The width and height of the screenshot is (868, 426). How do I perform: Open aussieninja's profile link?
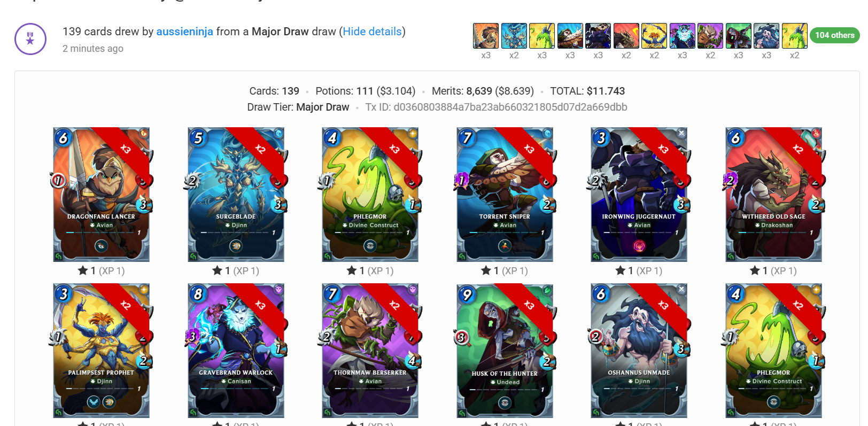pos(184,32)
